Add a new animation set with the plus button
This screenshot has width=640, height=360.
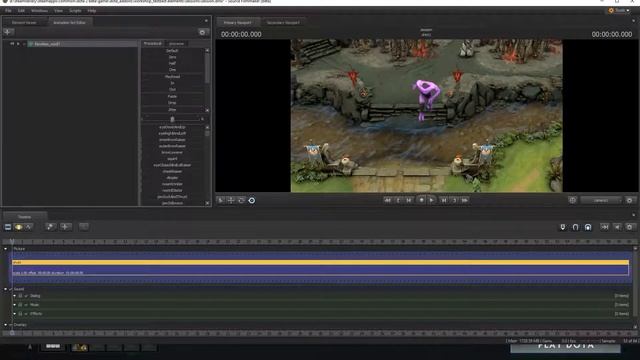(8, 32)
